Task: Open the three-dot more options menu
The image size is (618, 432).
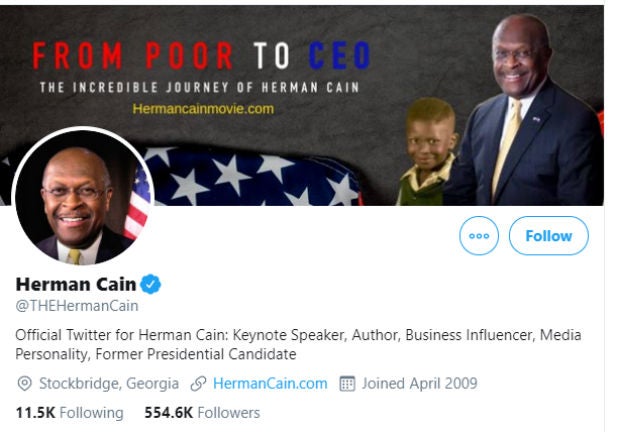Action: (x=478, y=236)
